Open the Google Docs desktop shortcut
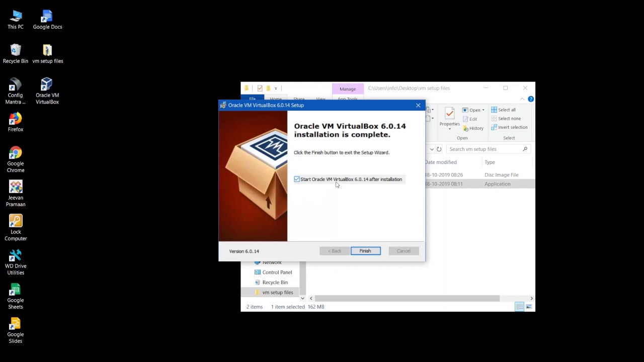This screenshot has height=362, width=644. click(x=47, y=20)
